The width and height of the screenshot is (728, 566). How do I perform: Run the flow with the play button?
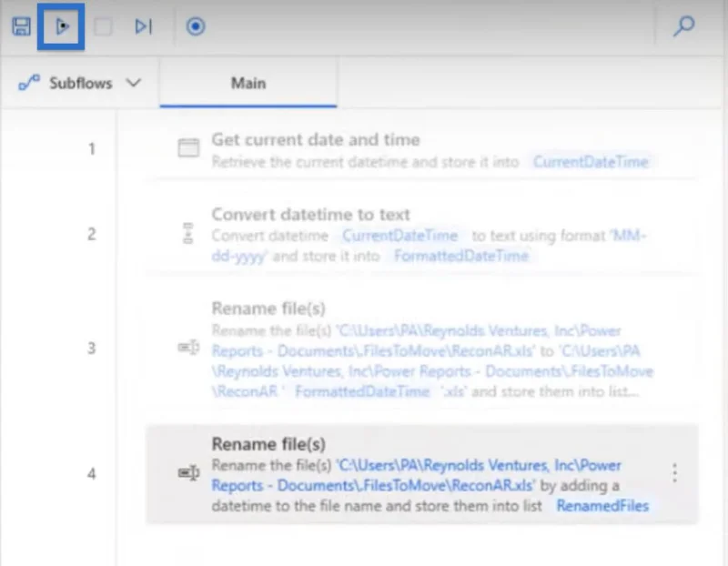point(61,26)
